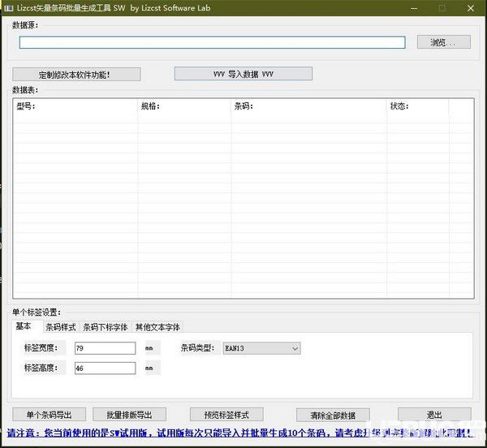This screenshot has width=487, height=448.
Task: Click the app icon in the title bar
Action: [x=9, y=8]
